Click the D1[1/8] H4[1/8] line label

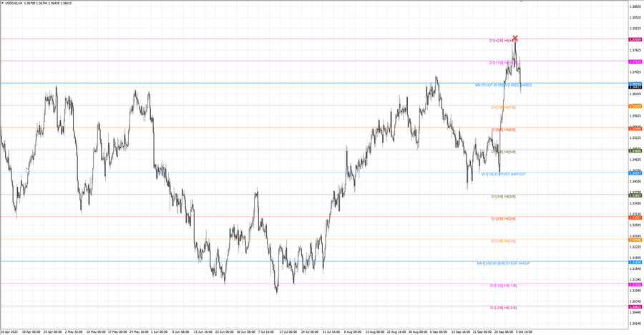click(x=503, y=241)
